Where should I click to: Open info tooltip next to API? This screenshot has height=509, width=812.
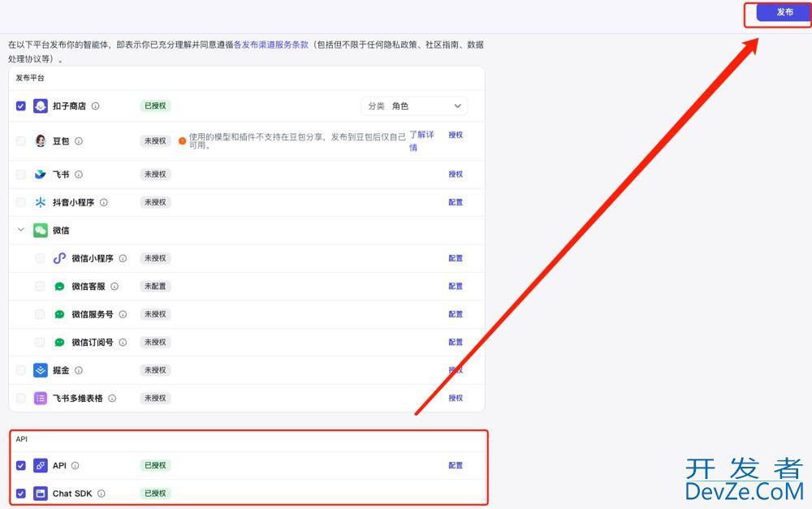click(x=75, y=465)
